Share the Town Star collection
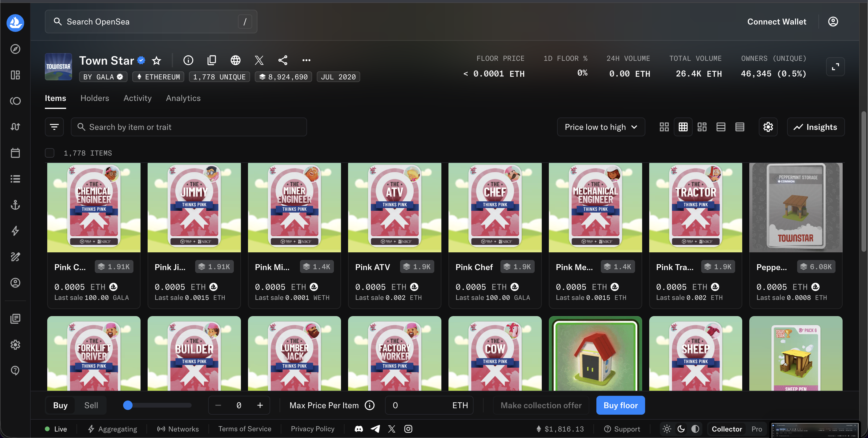The height and width of the screenshot is (438, 868). [283, 60]
